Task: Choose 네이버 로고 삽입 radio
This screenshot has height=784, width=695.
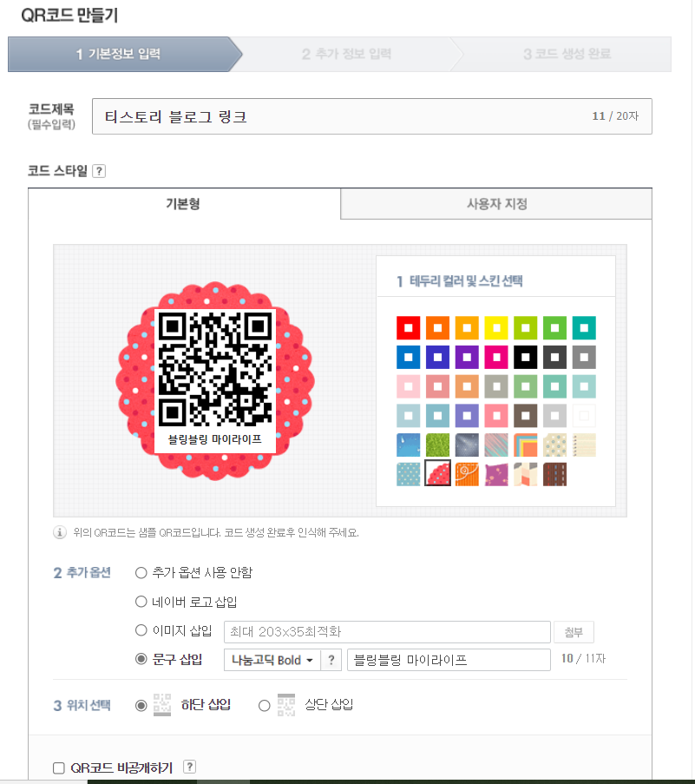Action: [141, 602]
